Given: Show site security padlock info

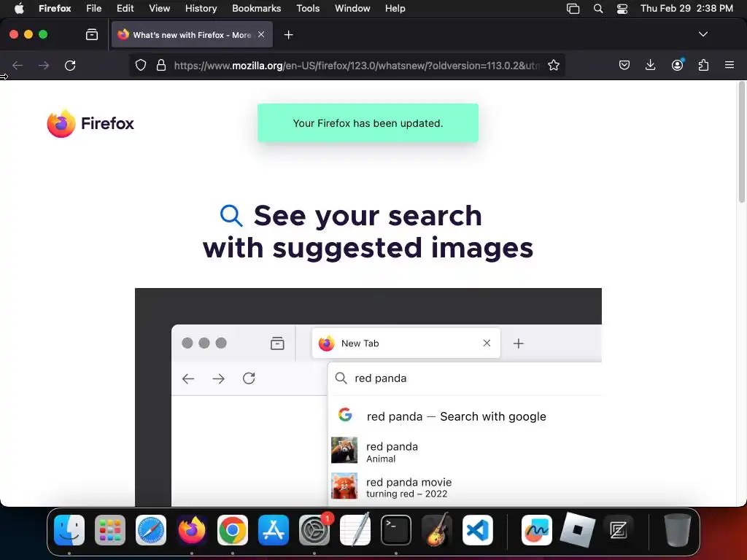Looking at the screenshot, I should 161,65.
